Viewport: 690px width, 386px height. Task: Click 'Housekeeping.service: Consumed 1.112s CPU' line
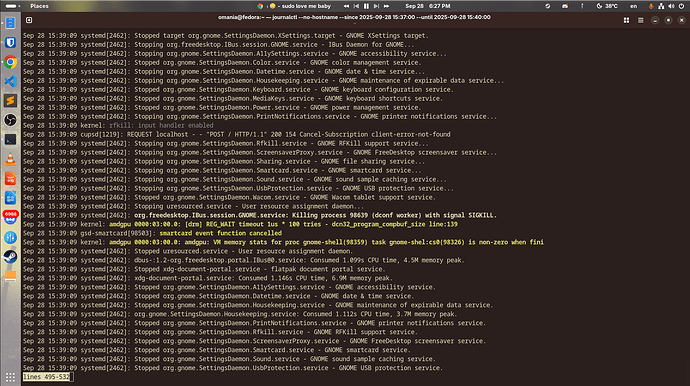point(240,314)
